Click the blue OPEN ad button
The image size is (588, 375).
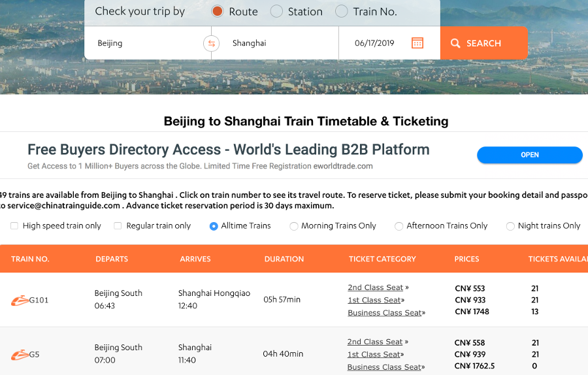click(529, 155)
